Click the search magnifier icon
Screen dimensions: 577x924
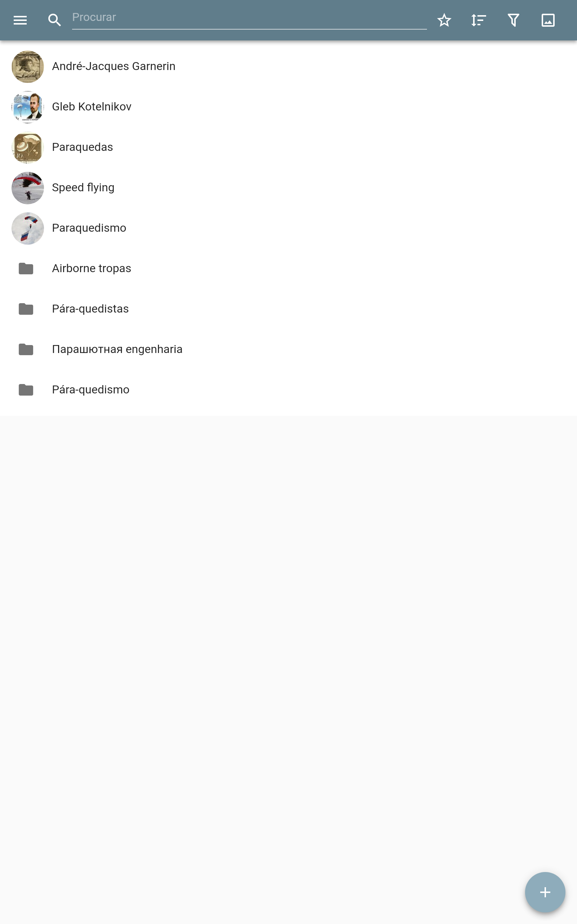tap(54, 20)
